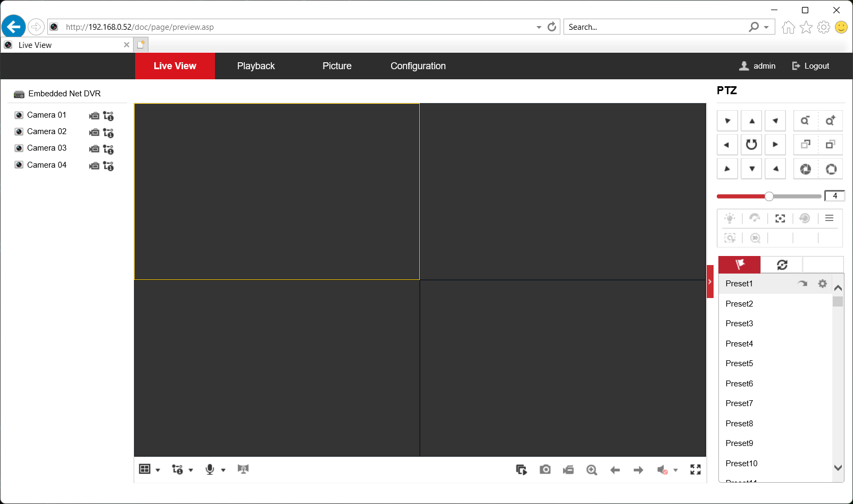Select Preset10 in the list
The width and height of the screenshot is (853, 504).
[775, 464]
